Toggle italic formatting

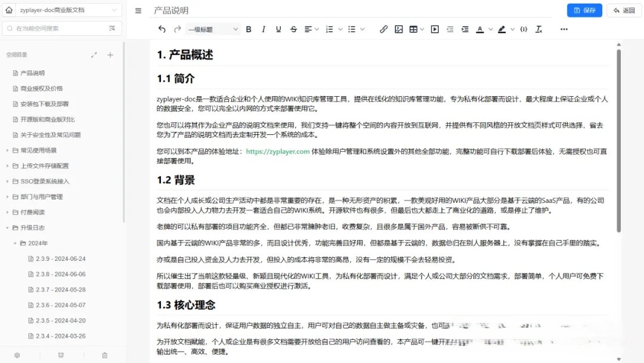point(264,29)
